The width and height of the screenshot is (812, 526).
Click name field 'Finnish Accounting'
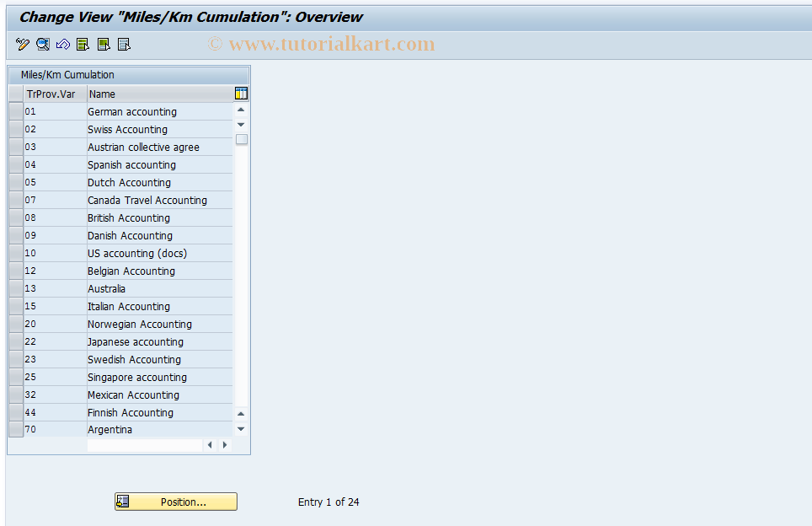click(159, 412)
